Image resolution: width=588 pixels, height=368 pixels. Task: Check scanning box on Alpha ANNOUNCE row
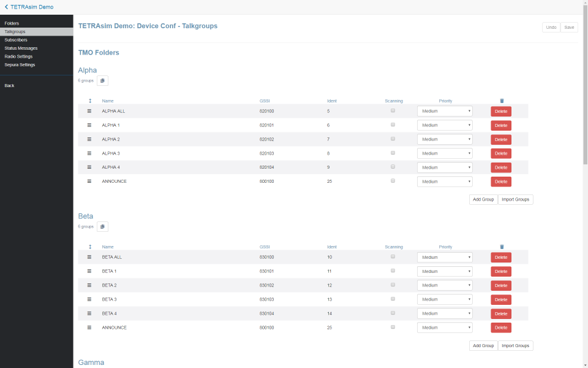(x=393, y=181)
